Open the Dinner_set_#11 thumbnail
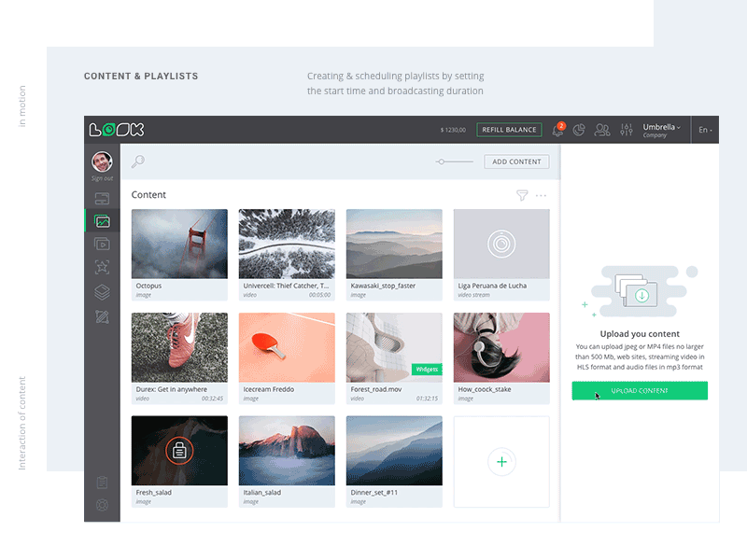The height and width of the screenshot is (560, 747). pos(394,451)
